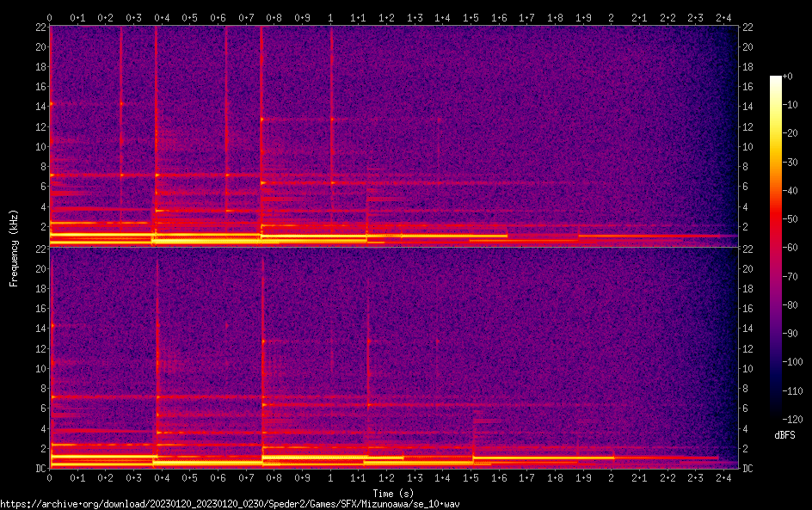Select the 1 second tick on top time axis
812x510 pixels.
pyautogui.click(x=330, y=17)
